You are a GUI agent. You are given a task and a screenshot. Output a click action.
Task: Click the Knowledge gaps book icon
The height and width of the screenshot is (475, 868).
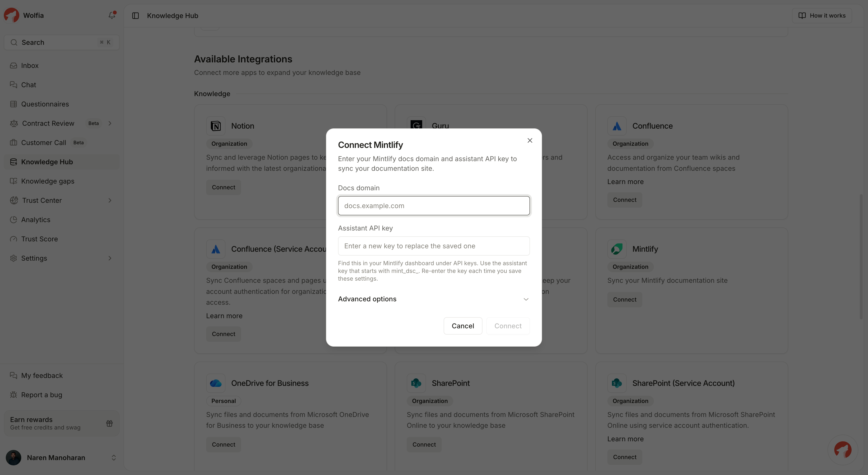click(14, 181)
